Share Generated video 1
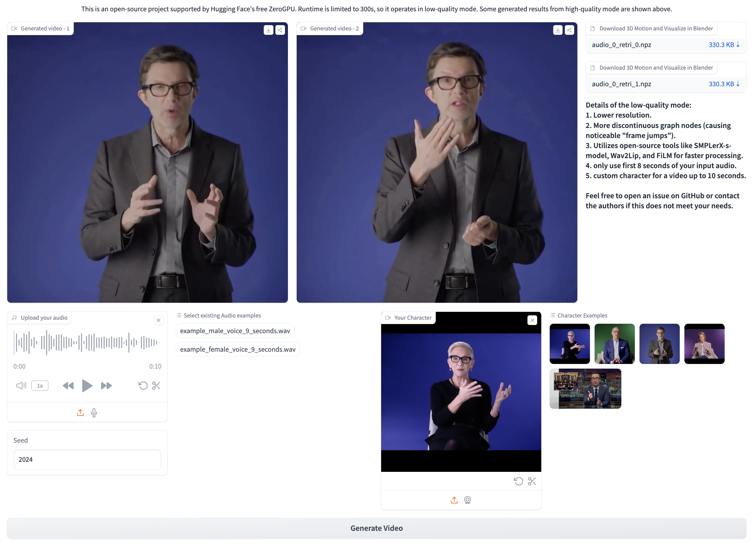Image resolution: width=756 pixels, height=544 pixels. 280,30
